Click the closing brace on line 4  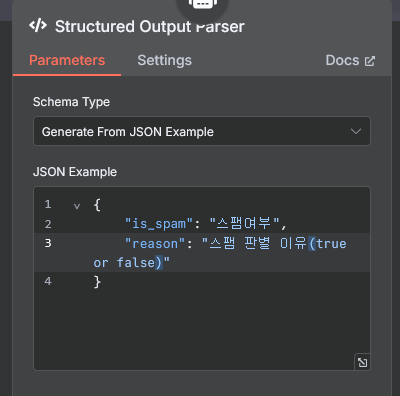click(97, 282)
